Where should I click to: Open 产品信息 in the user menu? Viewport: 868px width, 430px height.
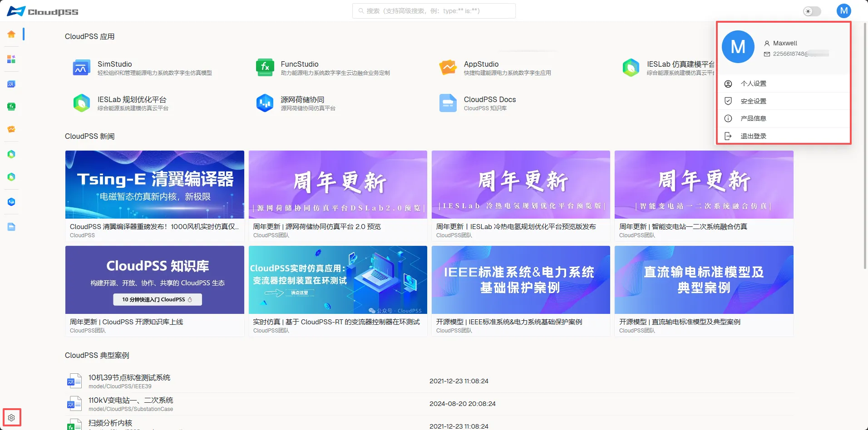tap(784, 118)
